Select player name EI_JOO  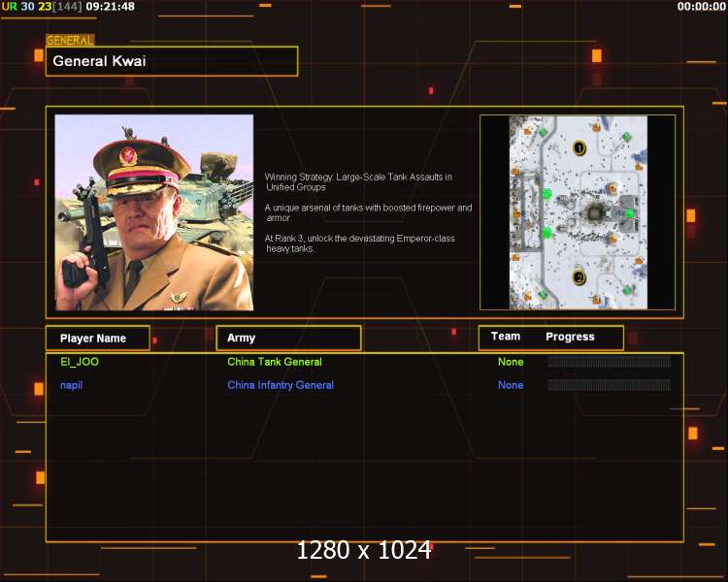80,362
